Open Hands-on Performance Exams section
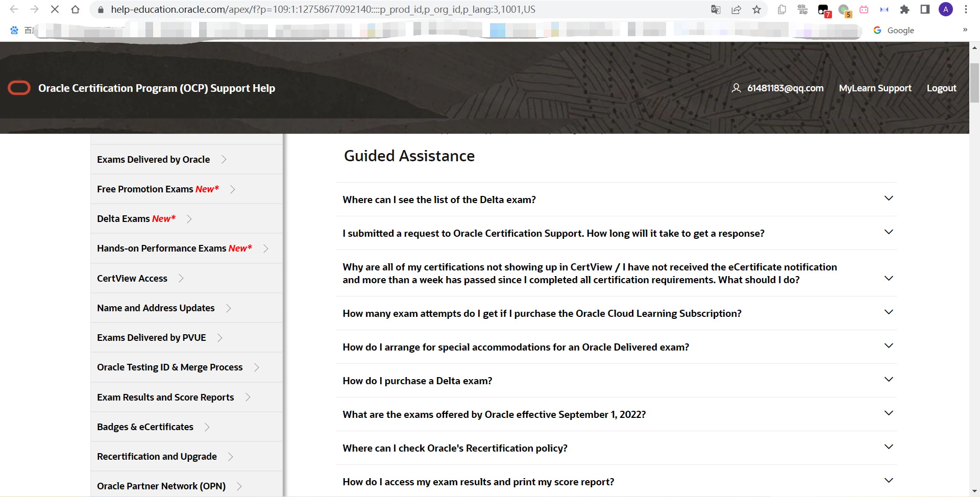The width and height of the screenshot is (980, 497). [x=186, y=248]
